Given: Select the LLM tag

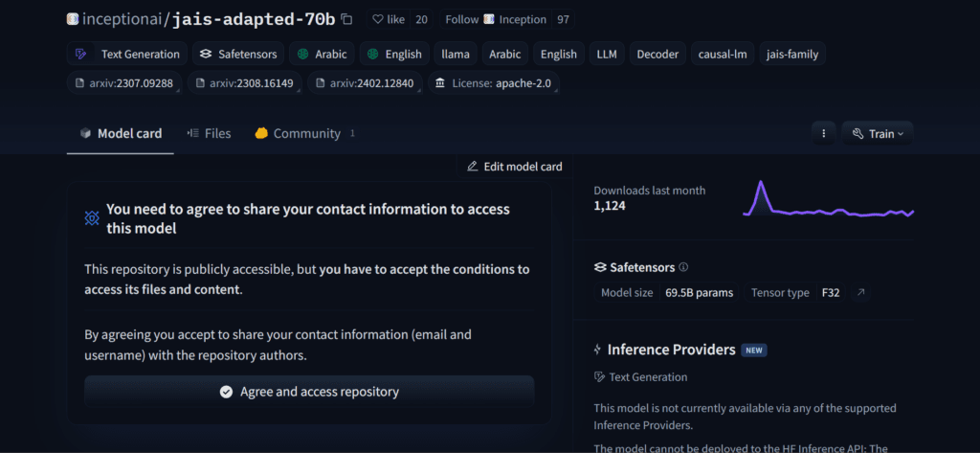Looking at the screenshot, I should point(607,54).
